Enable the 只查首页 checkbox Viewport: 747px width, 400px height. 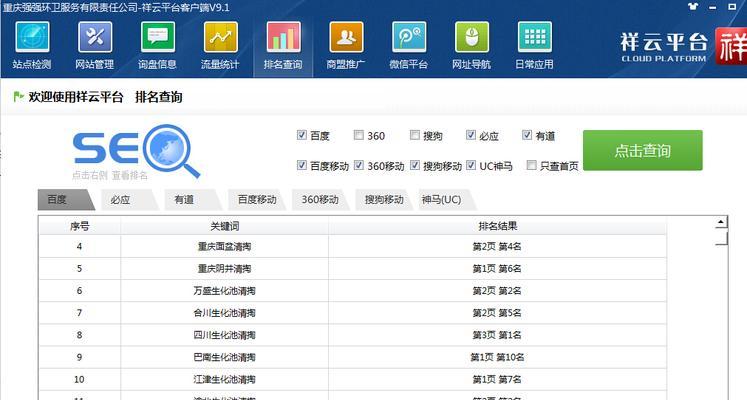click(532, 165)
